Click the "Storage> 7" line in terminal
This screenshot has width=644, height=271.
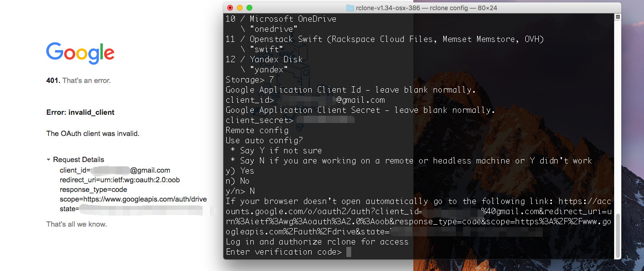(x=250, y=80)
